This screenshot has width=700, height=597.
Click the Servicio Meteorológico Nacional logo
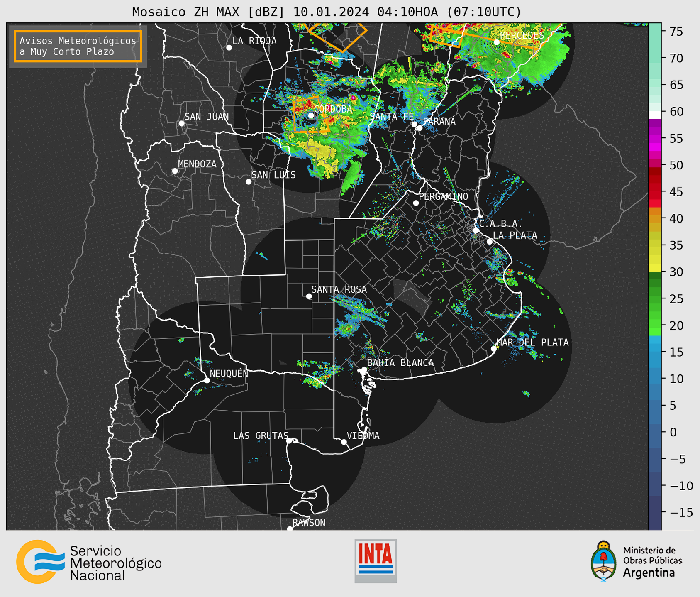(x=89, y=562)
